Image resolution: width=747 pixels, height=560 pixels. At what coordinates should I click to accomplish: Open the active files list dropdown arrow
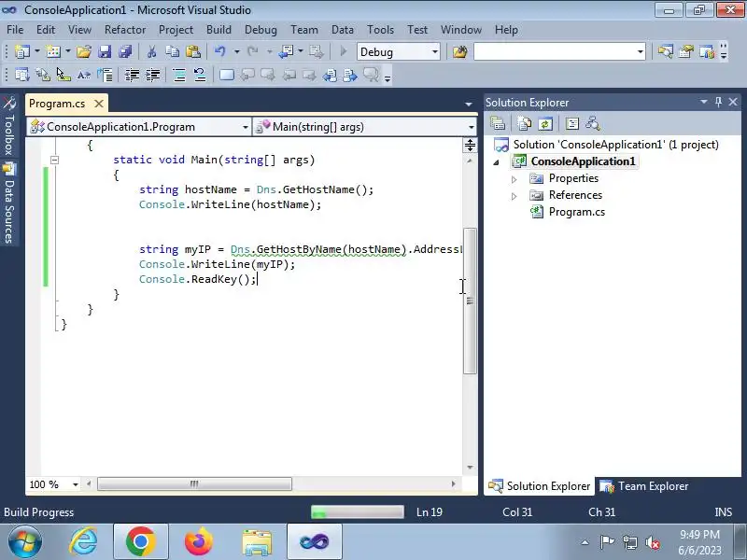(469, 104)
